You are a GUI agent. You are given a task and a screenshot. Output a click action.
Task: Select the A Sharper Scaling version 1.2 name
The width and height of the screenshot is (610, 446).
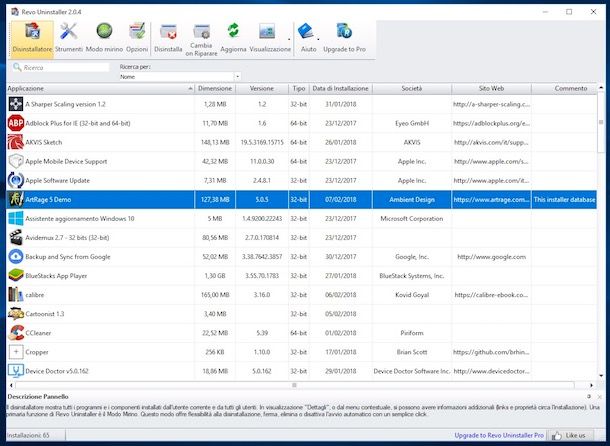click(65, 104)
